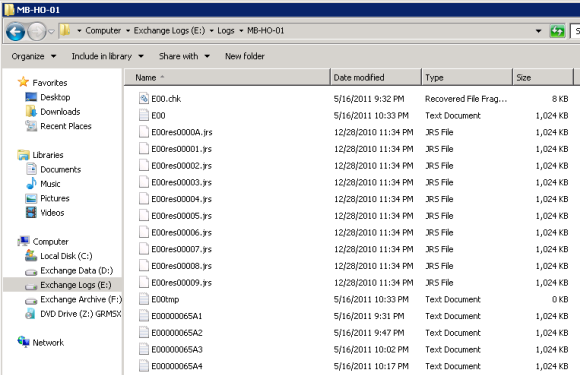Image resolution: width=580 pixels, height=375 pixels.
Task: Click the icon of E00res00009.jrs
Action: tap(144, 282)
